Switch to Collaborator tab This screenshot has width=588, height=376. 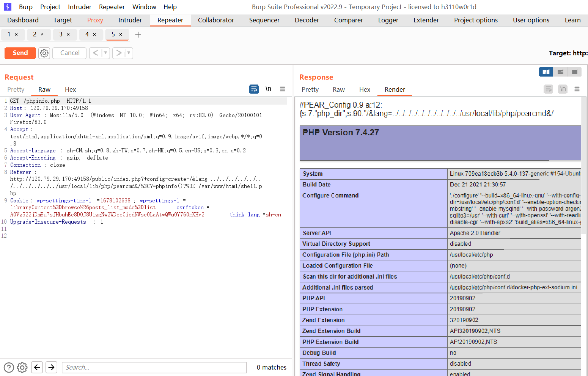pos(216,20)
